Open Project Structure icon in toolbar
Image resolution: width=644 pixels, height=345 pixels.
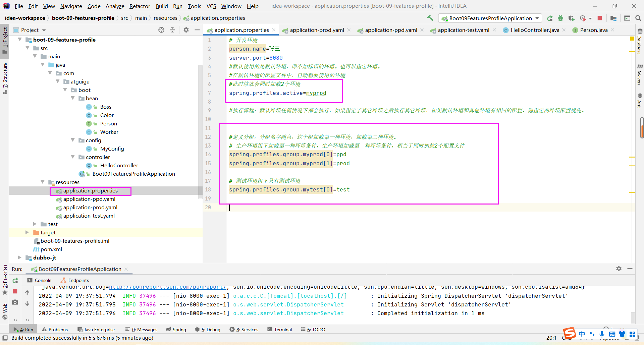coord(613,18)
